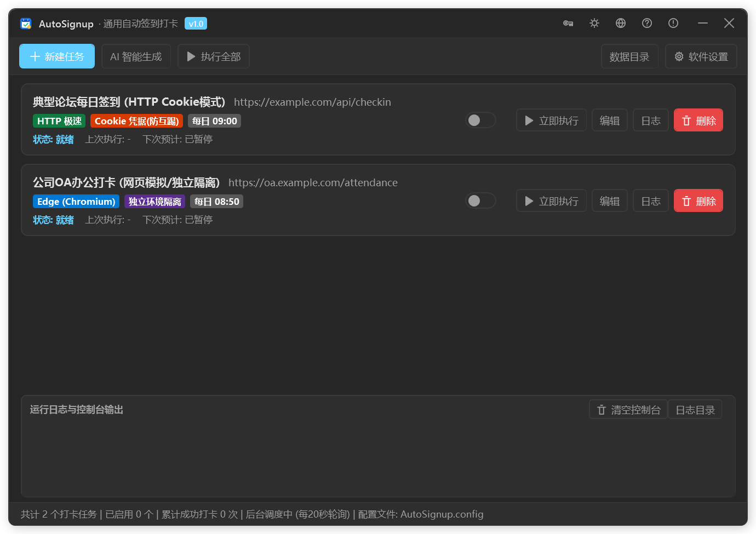Run 公司OA办公打卡 with 立即执行

[551, 201]
